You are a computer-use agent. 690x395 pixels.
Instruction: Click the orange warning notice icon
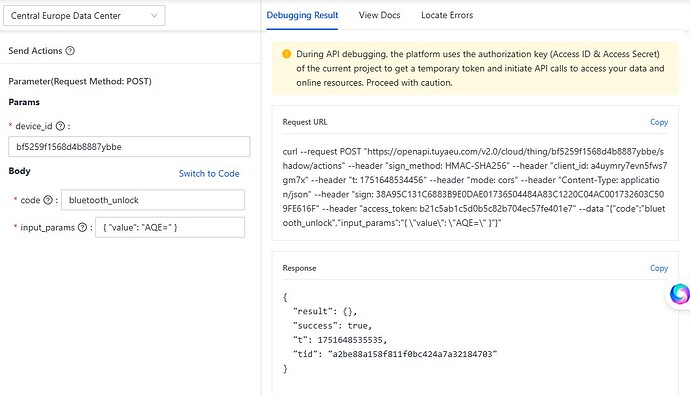pyautogui.click(x=286, y=54)
